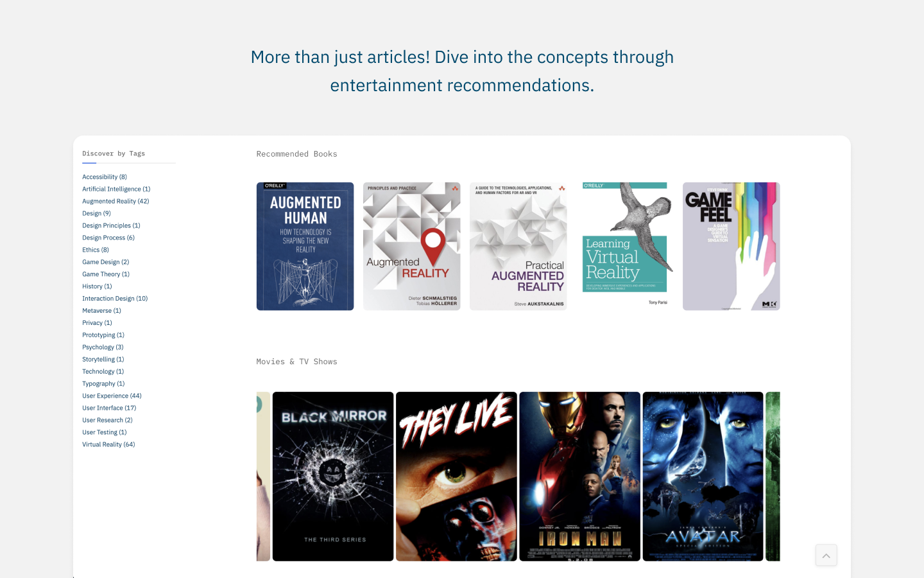924x578 pixels.
Task: Select the Psychology (3) tag
Action: (103, 347)
